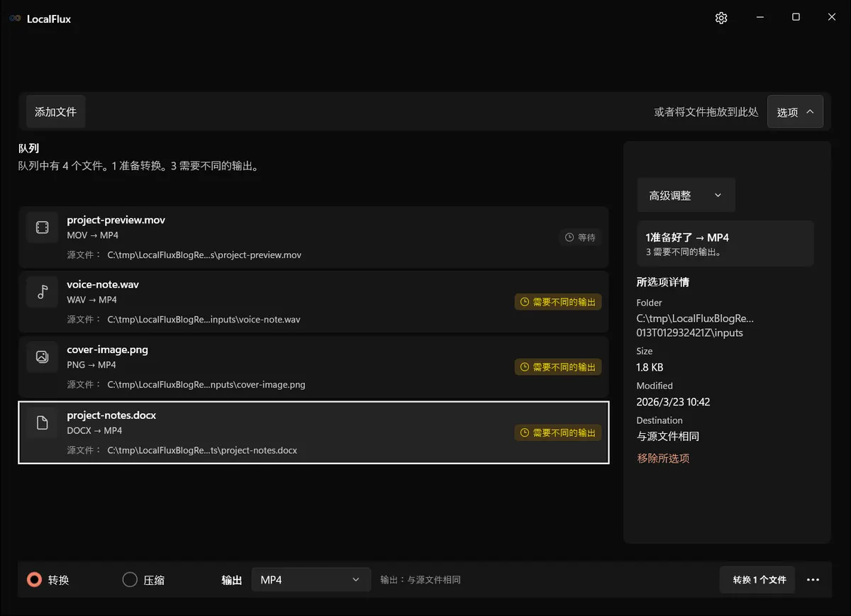Image resolution: width=851 pixels, height=616 pixels.
Task: Click the DOCX → MP4 conversion text
Action: point(94,430)
